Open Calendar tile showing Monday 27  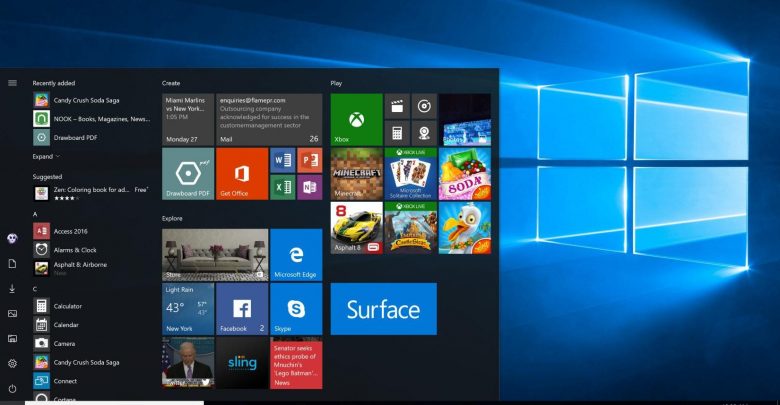click(188, 119)
